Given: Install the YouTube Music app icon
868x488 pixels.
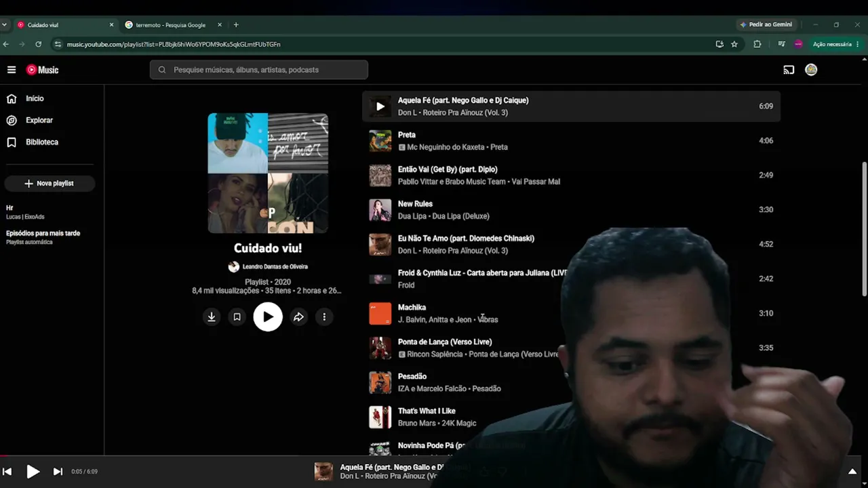Looking at the screenshot, I should tap(719, 44).
